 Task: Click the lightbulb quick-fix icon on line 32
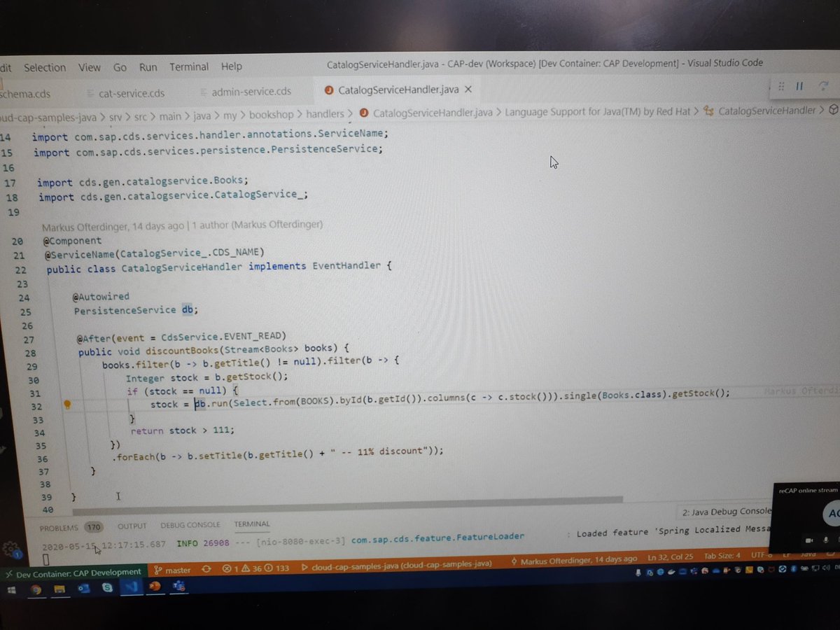(68, 405)
